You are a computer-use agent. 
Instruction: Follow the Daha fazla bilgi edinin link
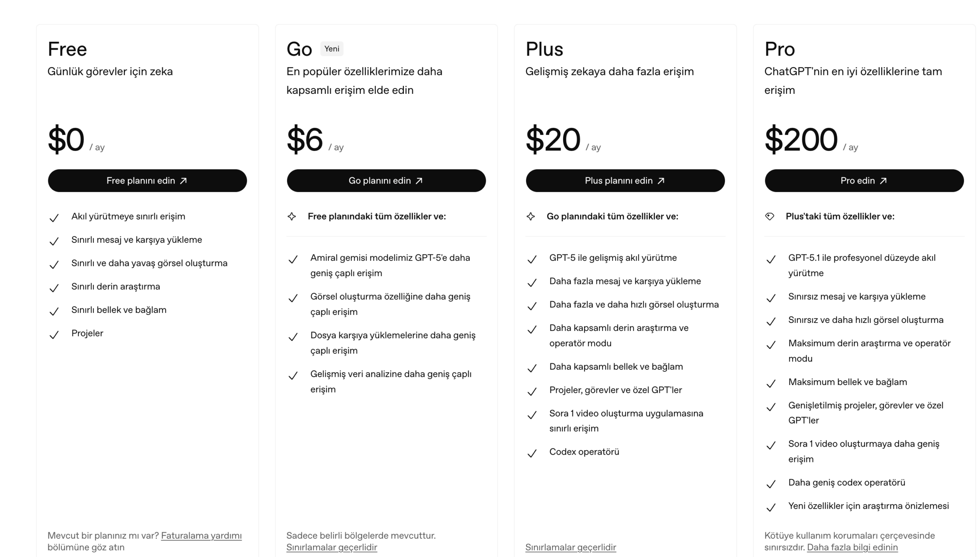852,547
